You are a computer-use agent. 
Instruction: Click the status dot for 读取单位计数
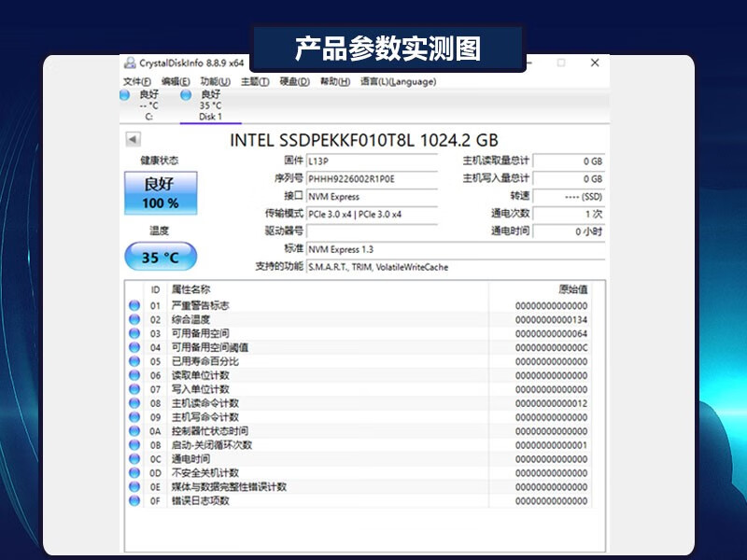134,375
